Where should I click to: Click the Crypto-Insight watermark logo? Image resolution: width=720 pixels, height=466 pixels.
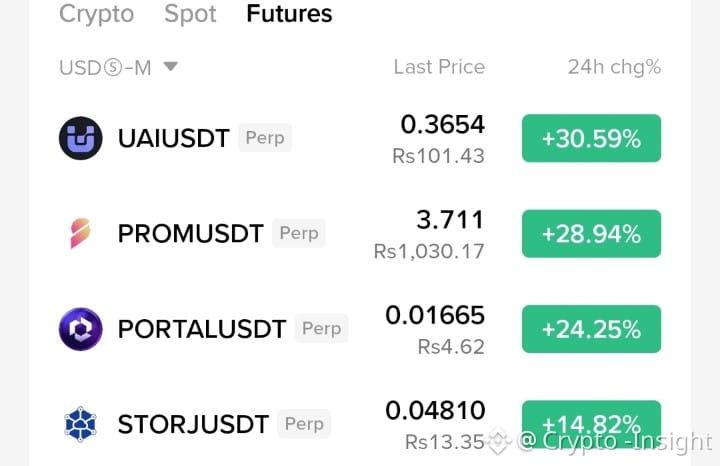[499, 441]
